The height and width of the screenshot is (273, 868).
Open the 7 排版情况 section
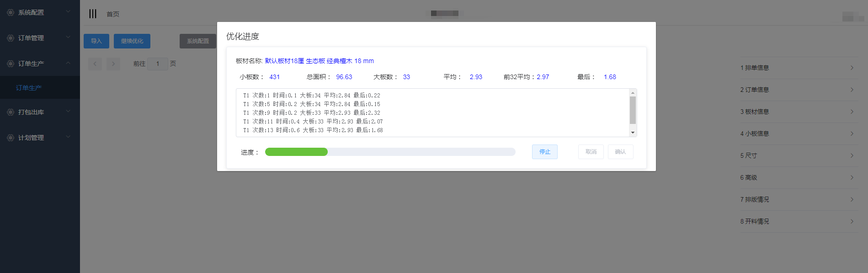click(x=798, y=199)
